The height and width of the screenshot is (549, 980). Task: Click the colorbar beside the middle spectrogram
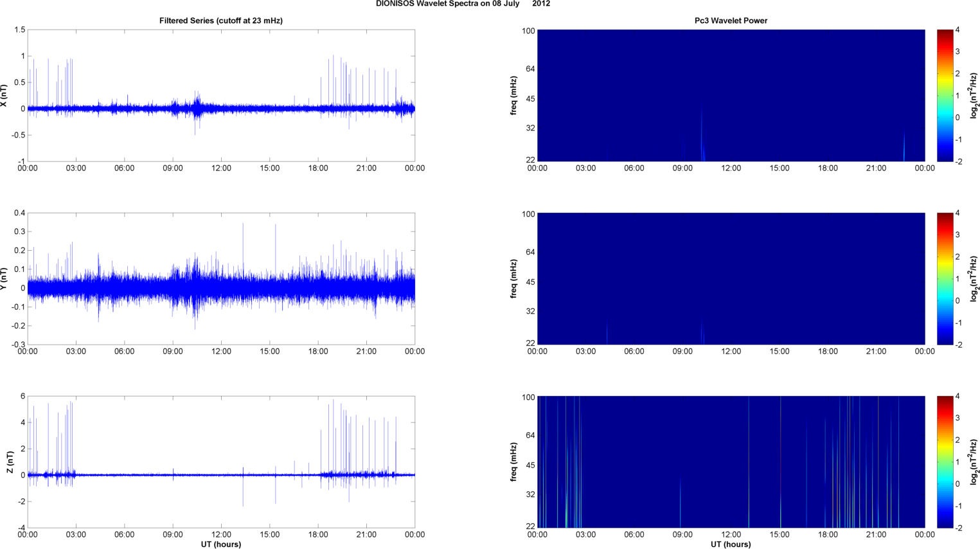click(945, 279)
